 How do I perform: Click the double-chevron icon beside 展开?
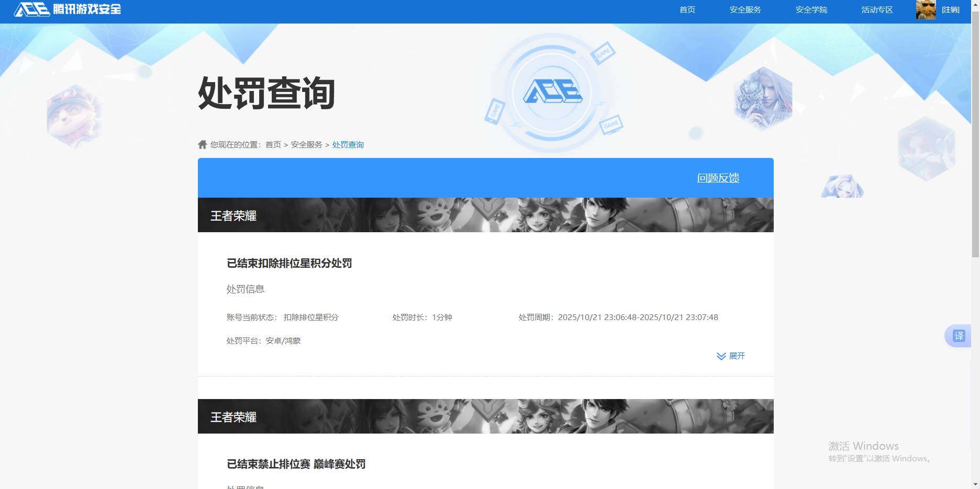point(720,356)
